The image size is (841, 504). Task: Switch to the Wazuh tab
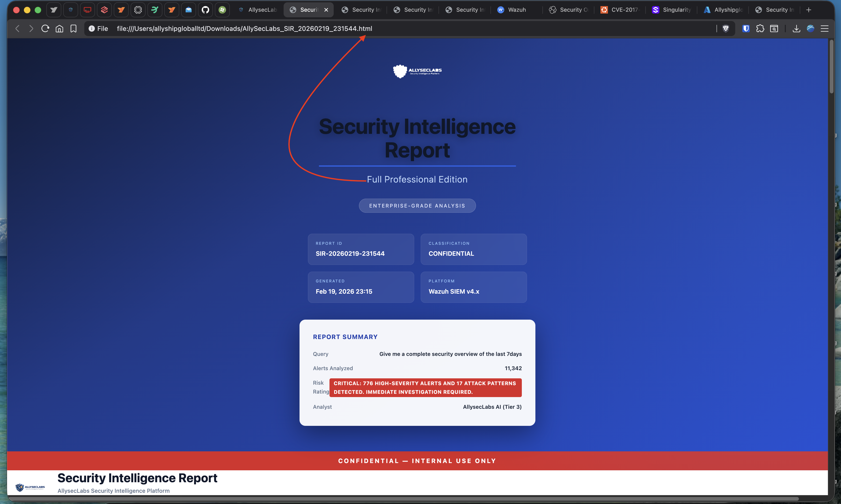[x=516, y=10]
